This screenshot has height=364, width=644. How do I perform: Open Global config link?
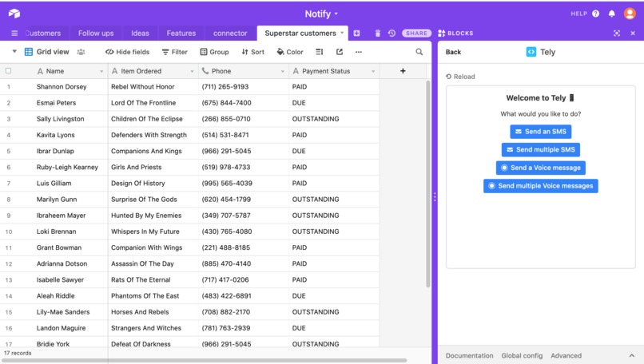522,356
